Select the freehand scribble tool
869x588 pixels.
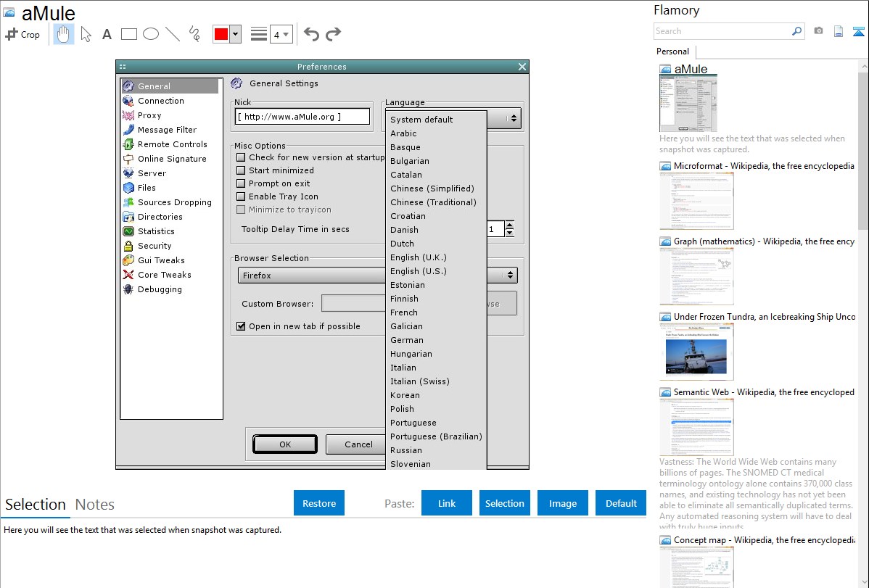[x=194, y=34]
